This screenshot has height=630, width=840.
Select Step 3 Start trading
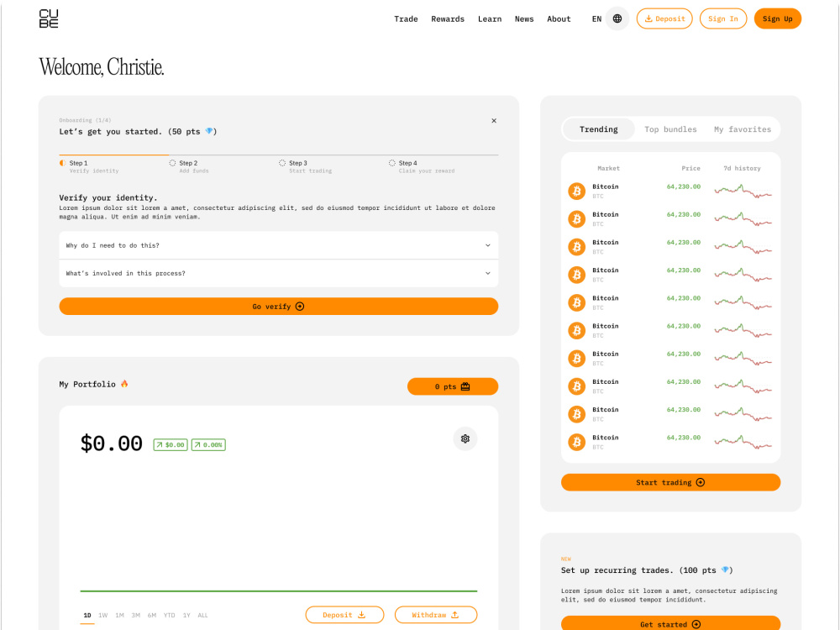point(306,166)
